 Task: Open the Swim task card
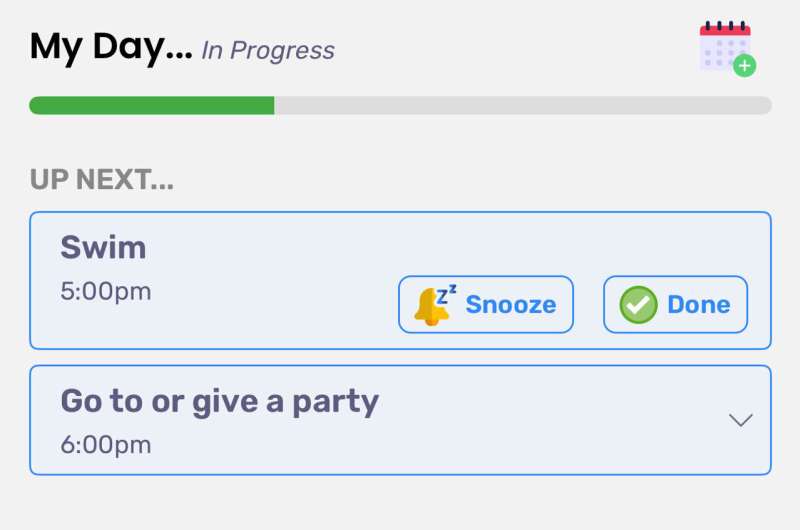[401, 281]
